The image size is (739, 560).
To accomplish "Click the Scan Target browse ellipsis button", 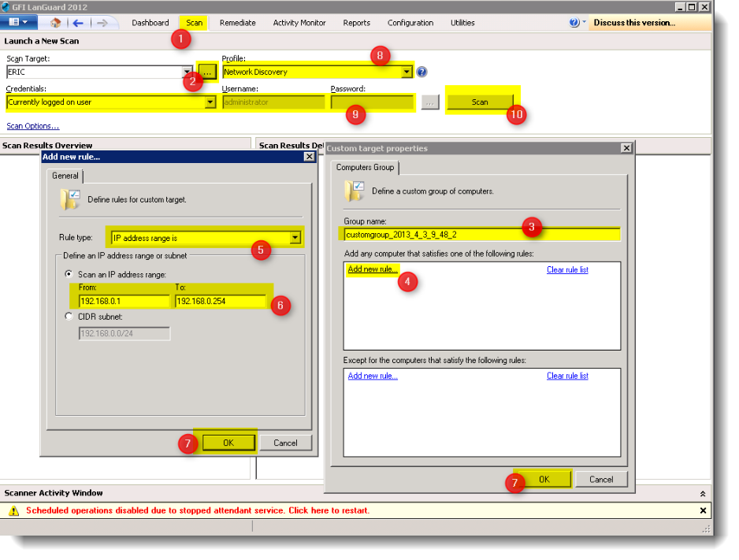I will tap(208, 72).
